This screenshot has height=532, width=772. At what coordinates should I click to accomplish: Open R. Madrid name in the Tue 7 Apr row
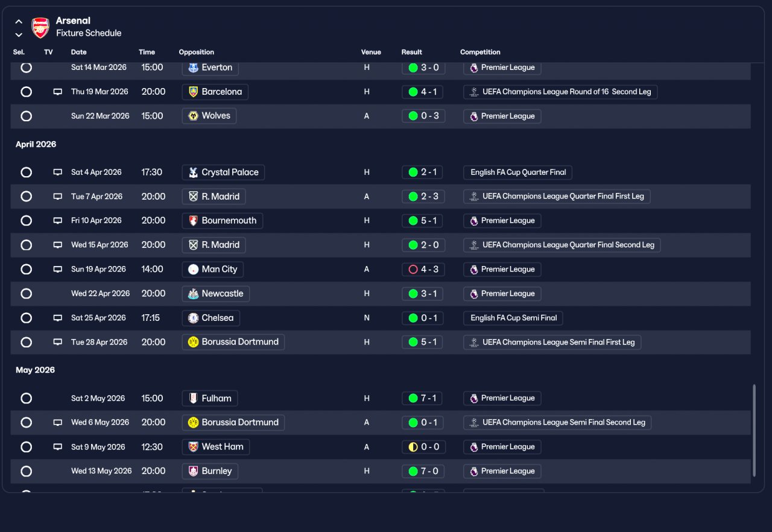[x=221, y=197]
